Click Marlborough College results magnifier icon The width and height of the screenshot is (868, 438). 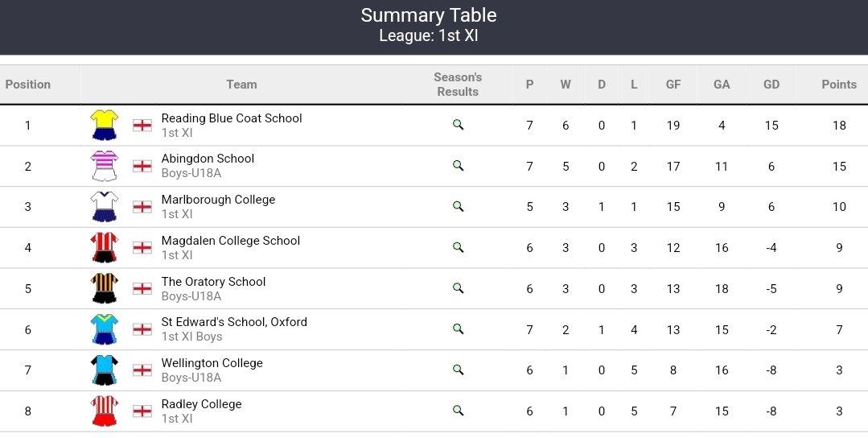(458, 207)
